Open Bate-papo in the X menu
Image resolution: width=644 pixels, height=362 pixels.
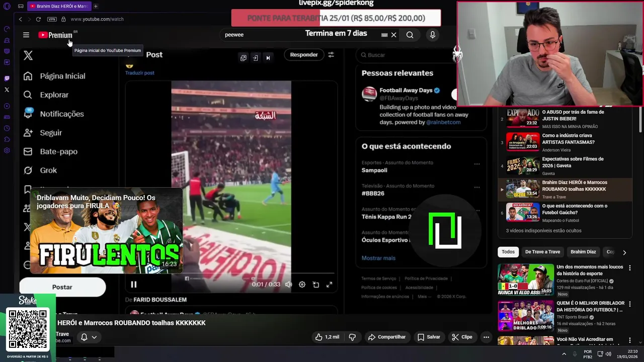[50, 151]
